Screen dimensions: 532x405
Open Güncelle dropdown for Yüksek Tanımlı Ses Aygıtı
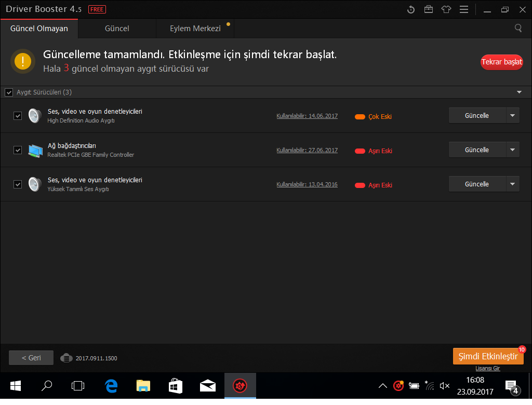pos(513,184)
